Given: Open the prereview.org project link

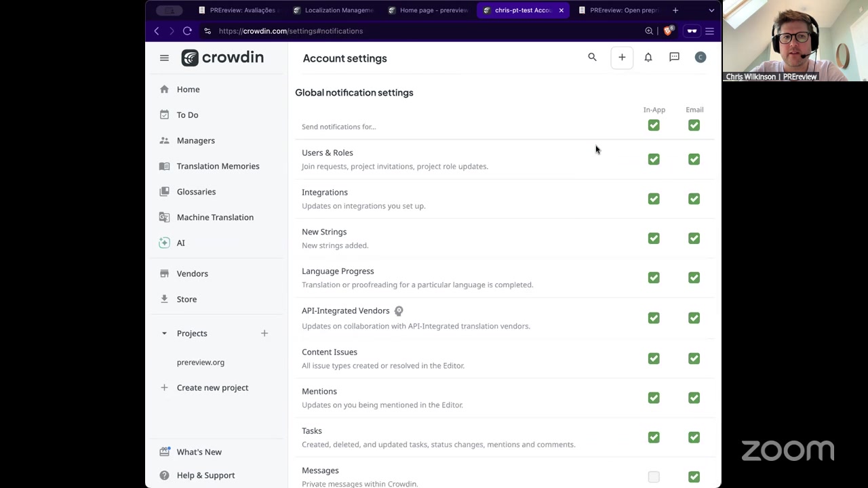Looking at the screenshot, I should (200, 363).
